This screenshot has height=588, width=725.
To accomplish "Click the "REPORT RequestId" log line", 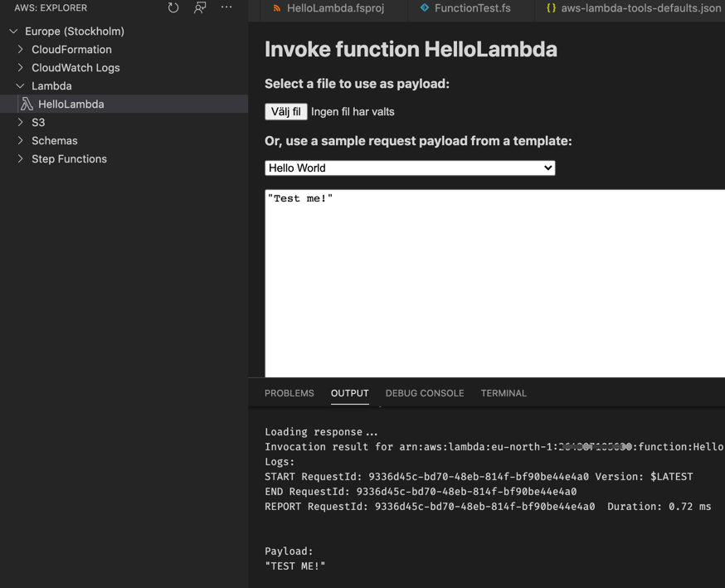I will click(488, 507).
